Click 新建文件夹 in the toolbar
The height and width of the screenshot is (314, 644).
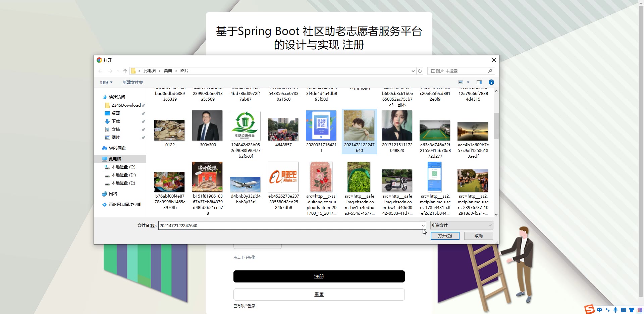click(x=132, y=83)
